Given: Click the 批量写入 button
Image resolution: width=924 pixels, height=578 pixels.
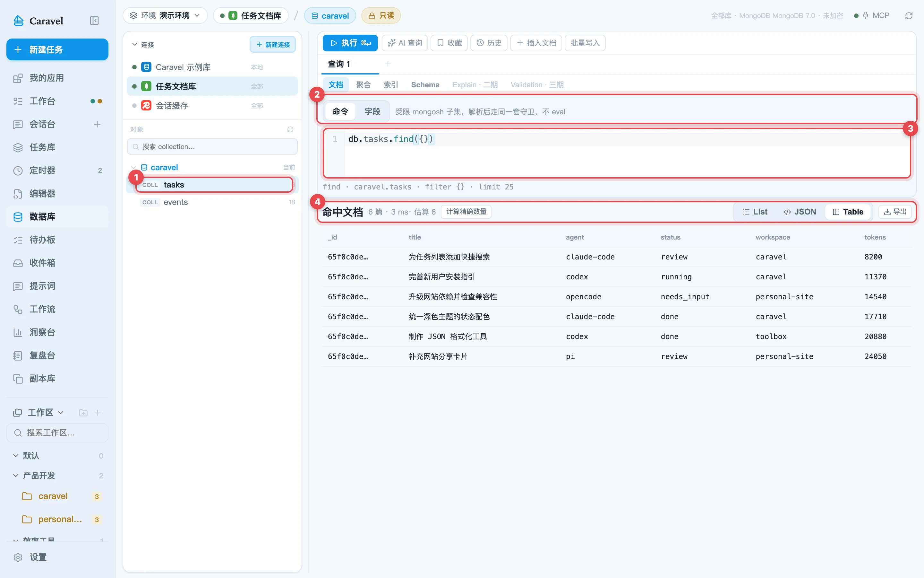Looking at the screenshot, I should pyautogui.click(x=585, y=43).
